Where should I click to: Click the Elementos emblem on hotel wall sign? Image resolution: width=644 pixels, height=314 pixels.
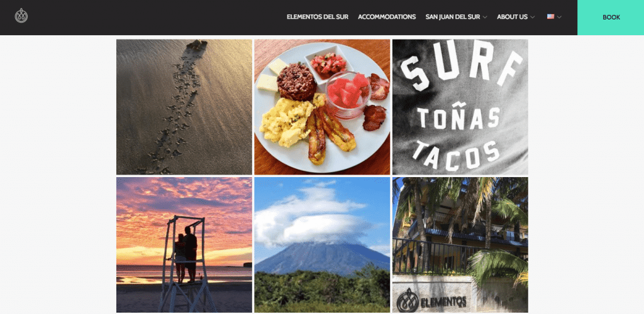click(x=408, y=300)
